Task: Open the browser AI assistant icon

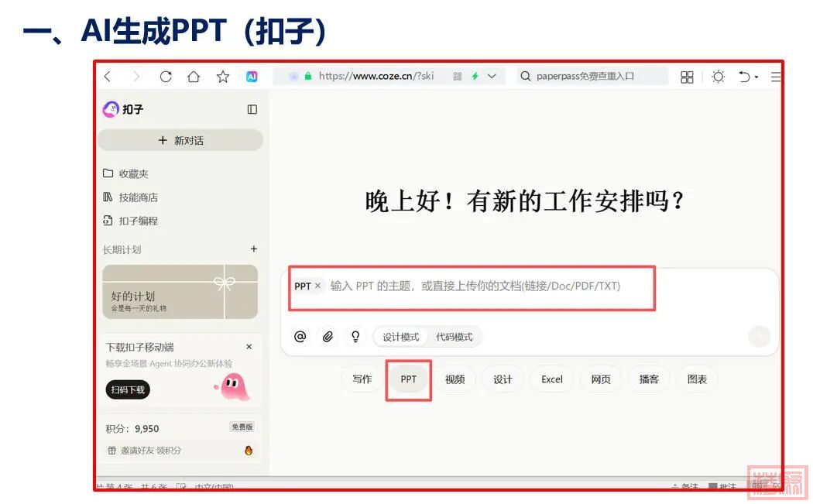Action: tap(252, 77)
